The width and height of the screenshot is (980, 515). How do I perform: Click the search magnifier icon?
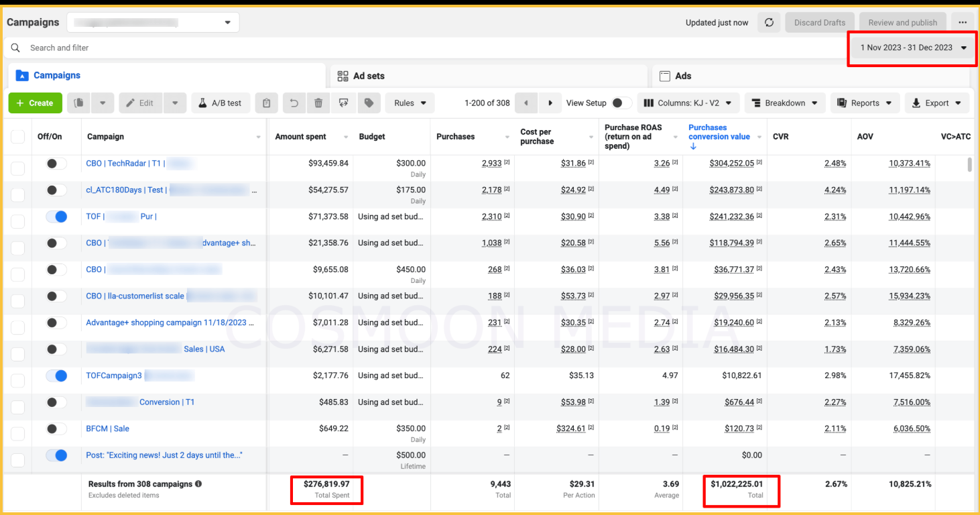tap(15, 48)
